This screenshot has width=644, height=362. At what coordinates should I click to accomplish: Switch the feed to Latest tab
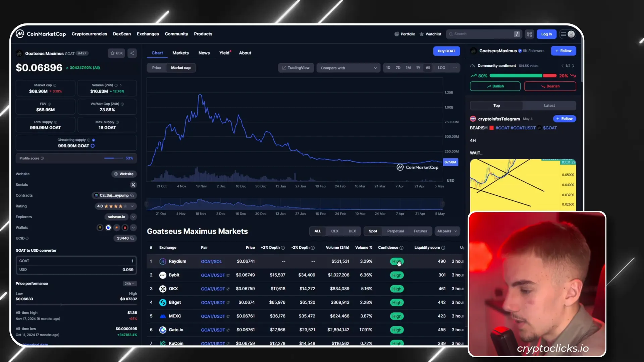click(549, 106)
